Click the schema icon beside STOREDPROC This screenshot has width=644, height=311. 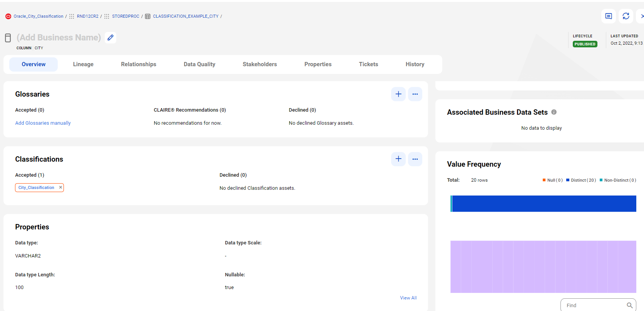(107, 16)
